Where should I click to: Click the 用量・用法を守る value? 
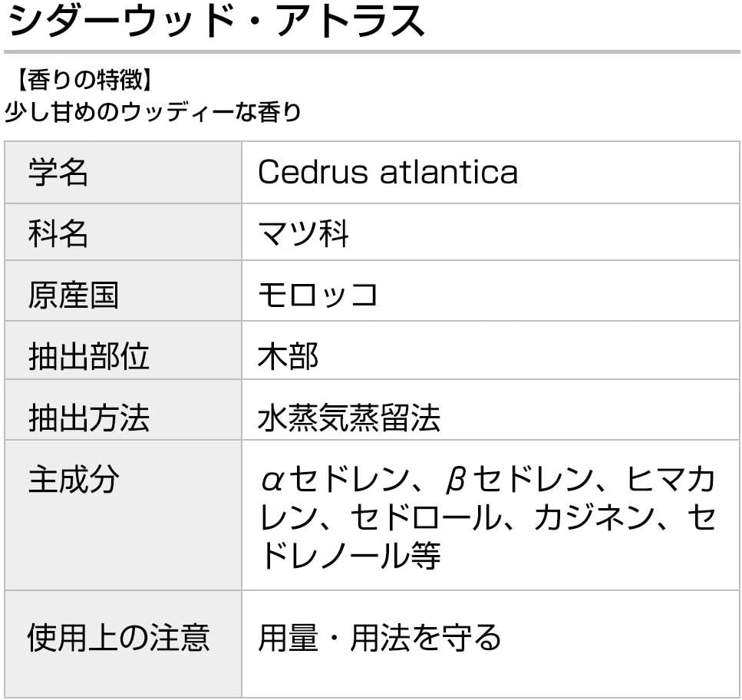(379, 638)
